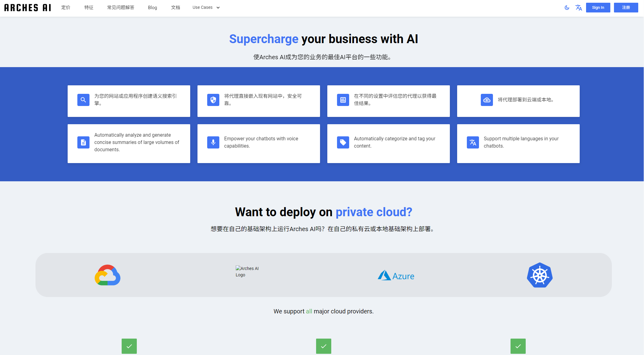Screen dimensions: 644x355
Task: Click the Sign In button
Action: coord(598,8)
